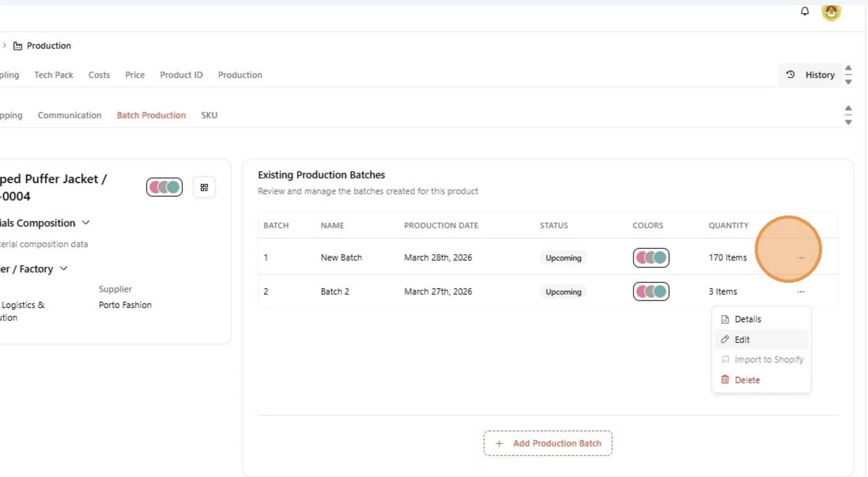The image size is (868, 477).
Task: Click the History clock icon
Action: (791, 74)
